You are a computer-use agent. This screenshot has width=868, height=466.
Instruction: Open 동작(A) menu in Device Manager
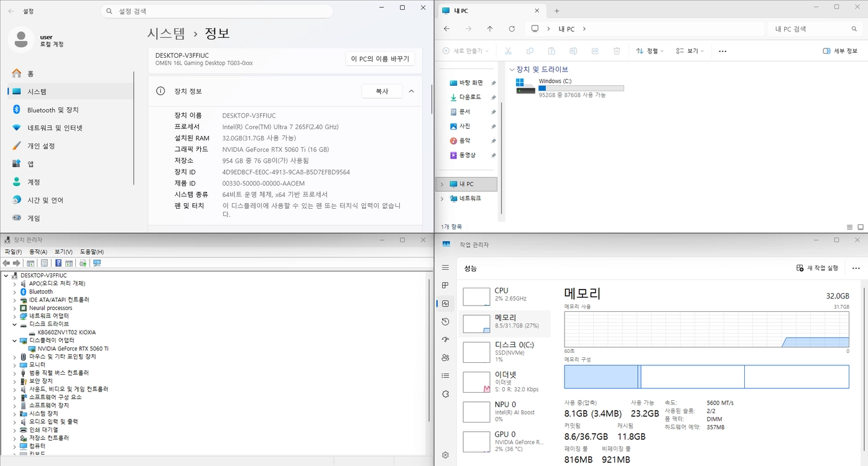pyautogui.click(x=39, y=252)
